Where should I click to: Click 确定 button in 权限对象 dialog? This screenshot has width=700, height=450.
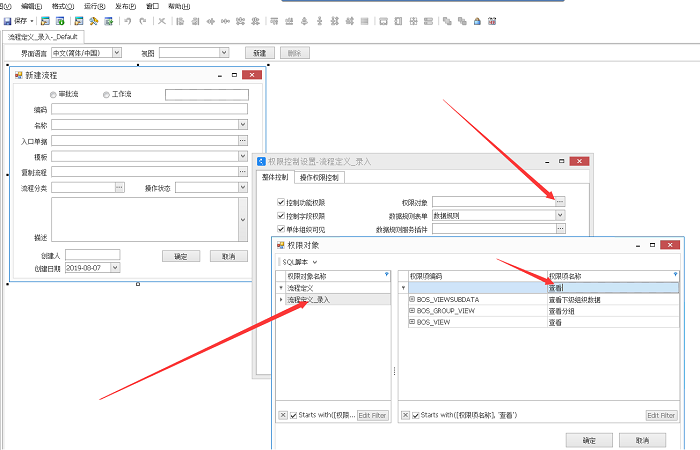[x=589, y=440]
